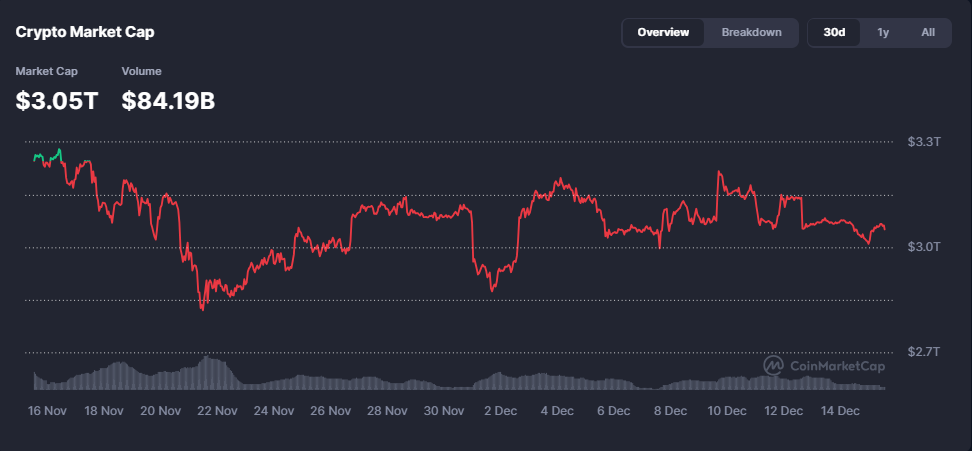Click the $3.3T axis label
The height and width of the screenshot is (451, 972).
click(x=922, y=142)
